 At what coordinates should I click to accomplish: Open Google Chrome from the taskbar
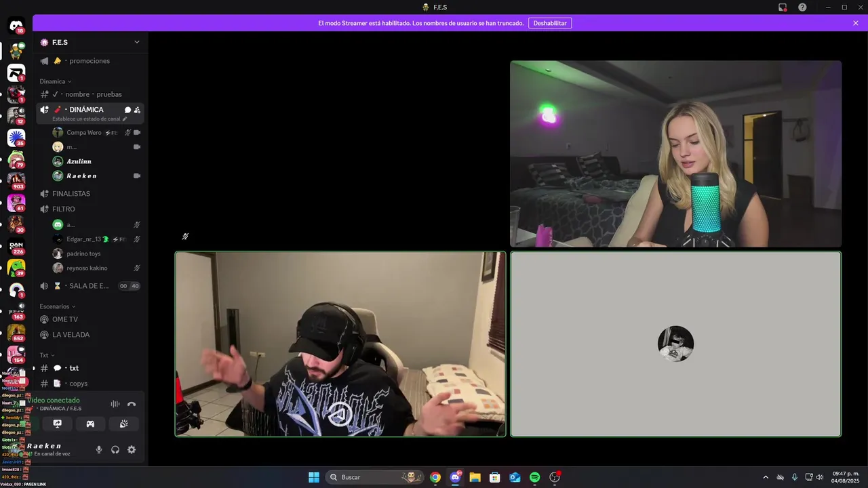tap(435, 477)
